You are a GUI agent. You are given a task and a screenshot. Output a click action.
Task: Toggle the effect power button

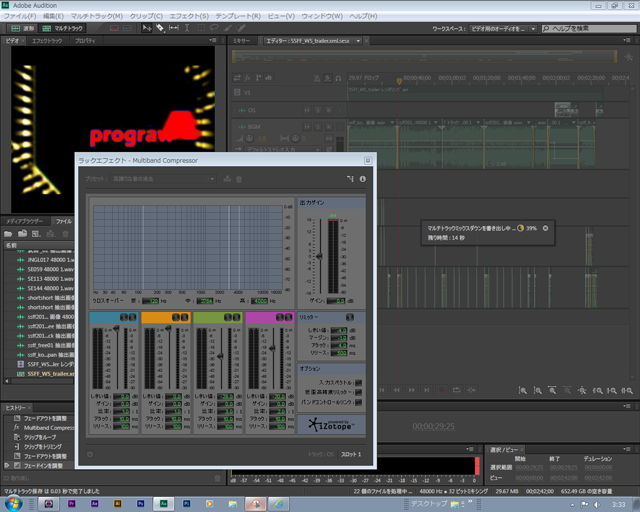point(89,454)
